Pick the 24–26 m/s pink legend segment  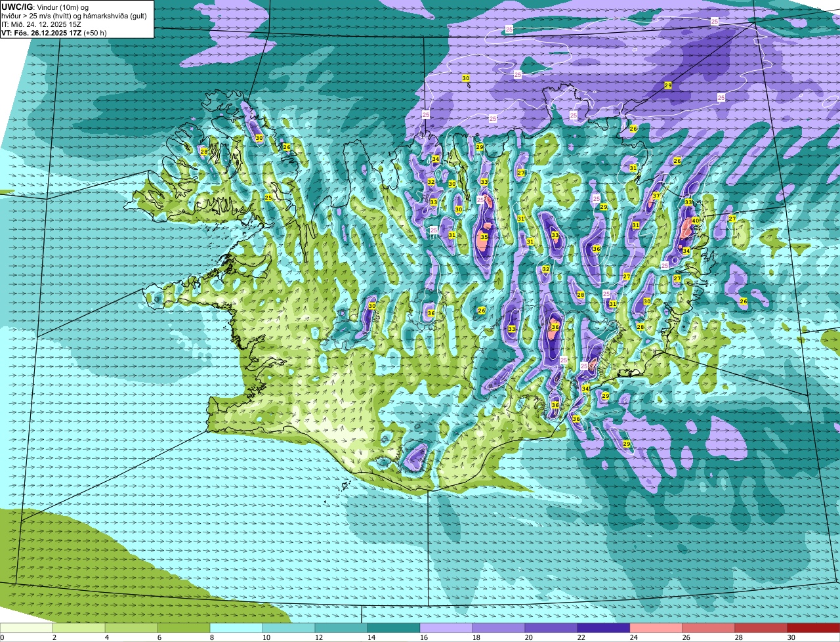click(x=656, y=628)
